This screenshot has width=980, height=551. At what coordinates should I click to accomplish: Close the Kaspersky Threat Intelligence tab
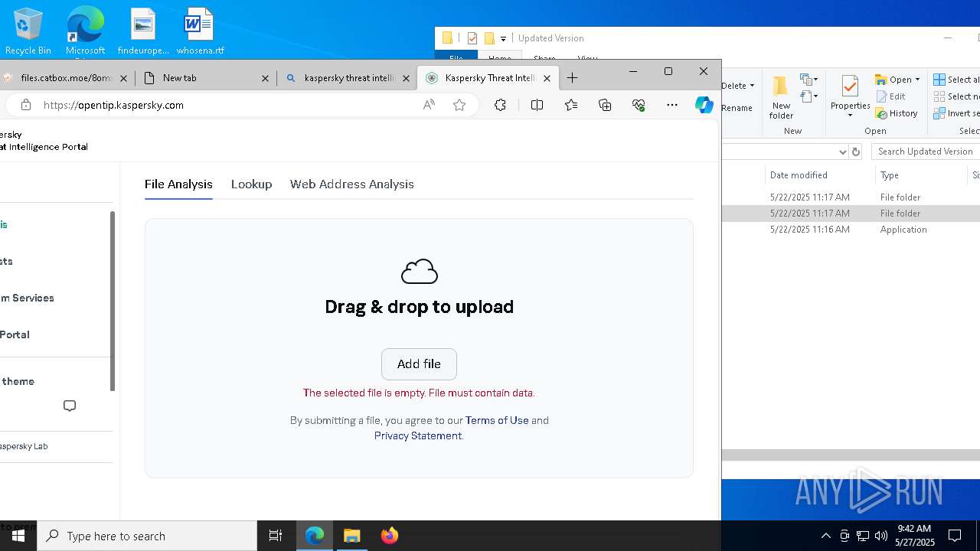(547, 78)
